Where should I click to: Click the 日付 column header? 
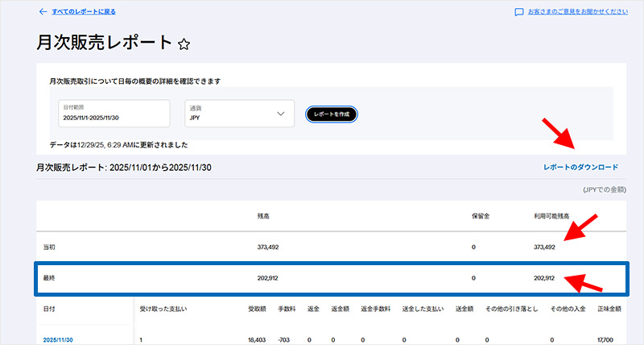click(50, 309)
